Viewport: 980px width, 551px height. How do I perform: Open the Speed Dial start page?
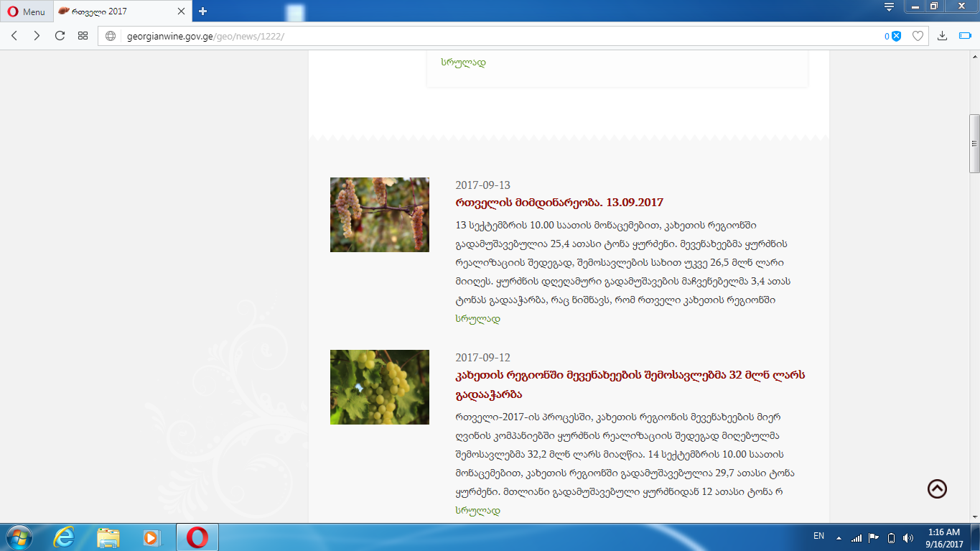click(x=83, y=36)
